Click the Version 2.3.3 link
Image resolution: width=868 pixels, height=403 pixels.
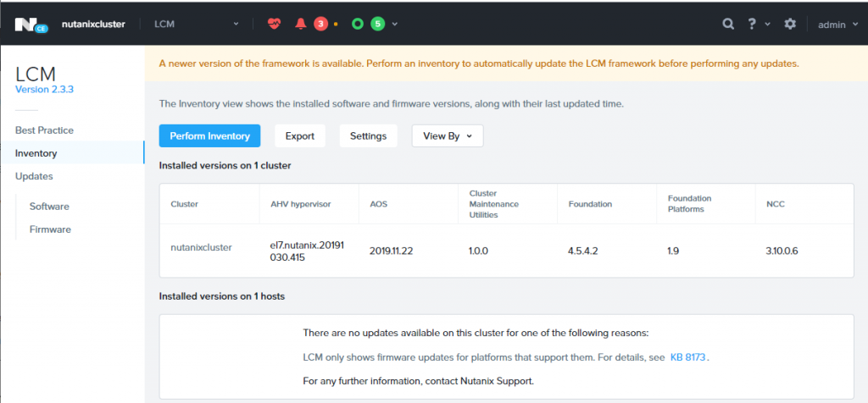(44, 89)
